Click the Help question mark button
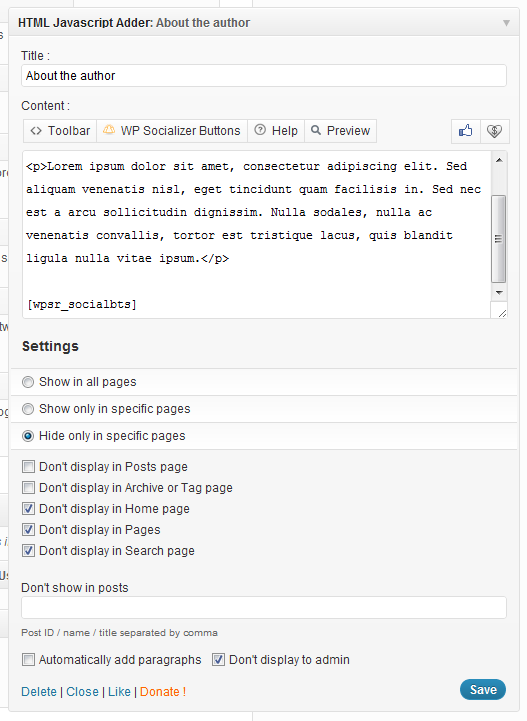 pos(276,131)
